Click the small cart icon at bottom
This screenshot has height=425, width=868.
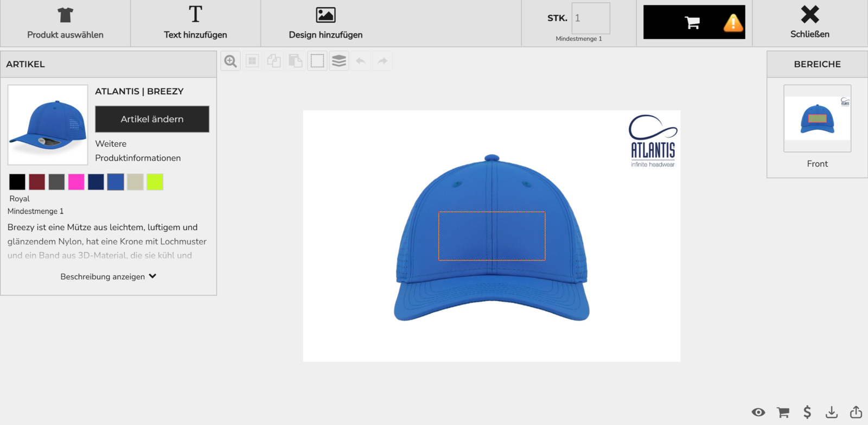click(783, 413)
